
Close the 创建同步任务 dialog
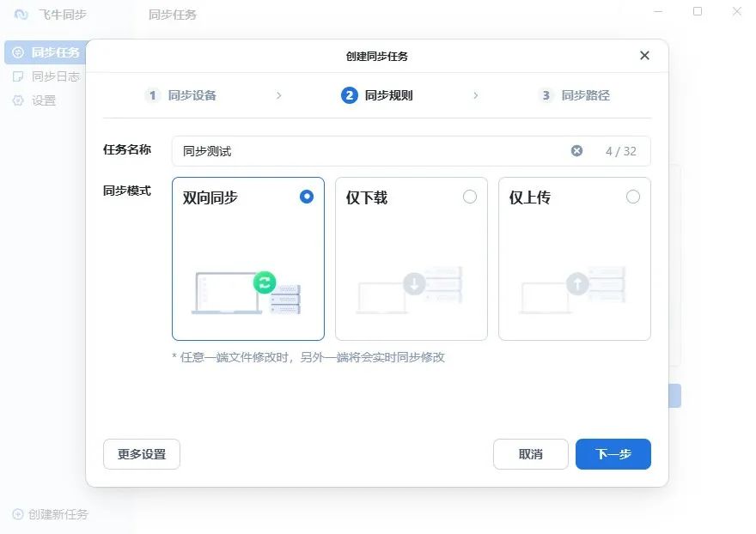(644, 56)
